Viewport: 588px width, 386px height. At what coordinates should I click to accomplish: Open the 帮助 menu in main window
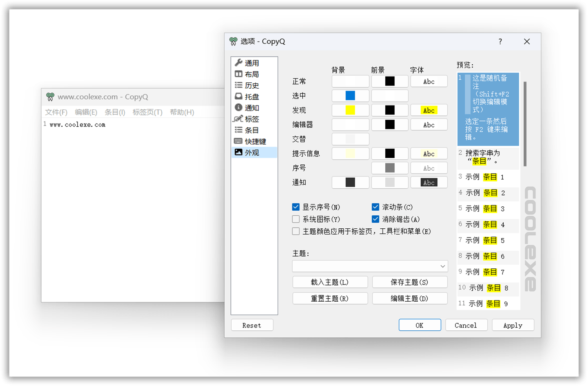pyautogui.click(x=182, y=112)
